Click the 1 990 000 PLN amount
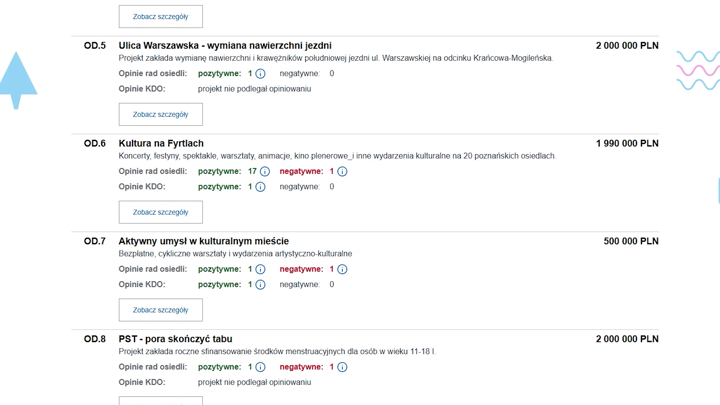This screenshot has width=720, height=405. [627, 144]
